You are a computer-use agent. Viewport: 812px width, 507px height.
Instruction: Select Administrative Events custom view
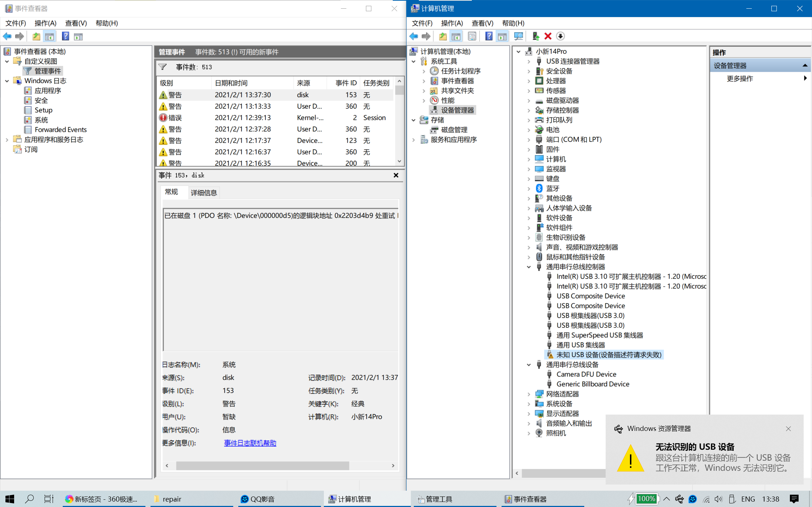(x=43, y=71)
